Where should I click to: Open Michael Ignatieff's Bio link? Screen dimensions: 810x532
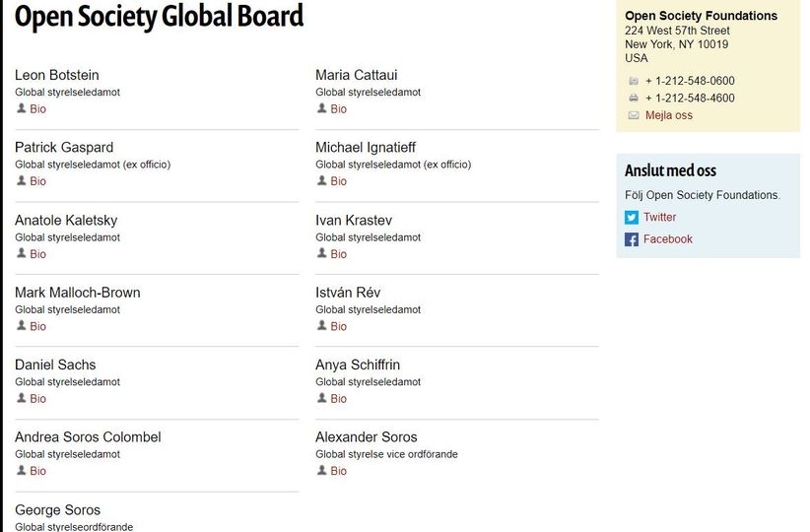click(339, 181)
